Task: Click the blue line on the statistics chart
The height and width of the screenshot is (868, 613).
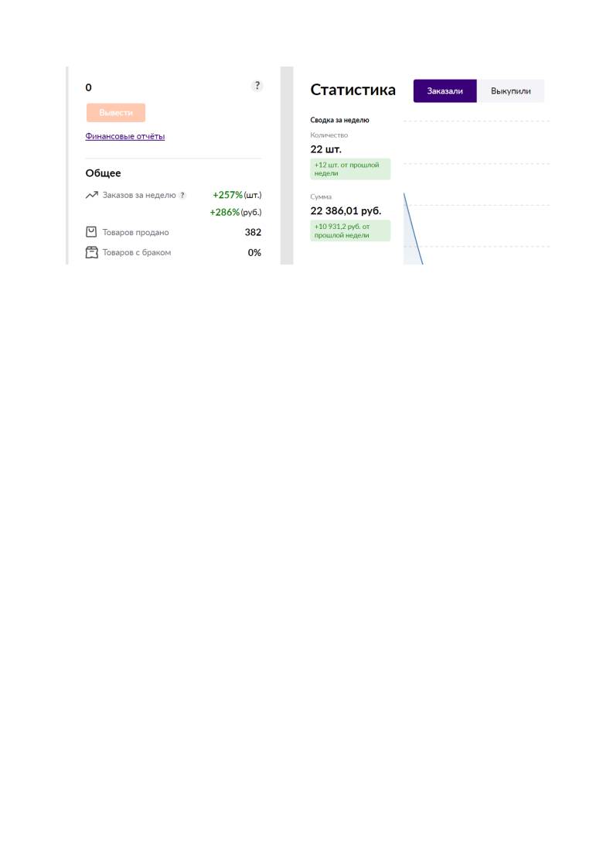Action: pyautogui.click(x=414, y=229)
